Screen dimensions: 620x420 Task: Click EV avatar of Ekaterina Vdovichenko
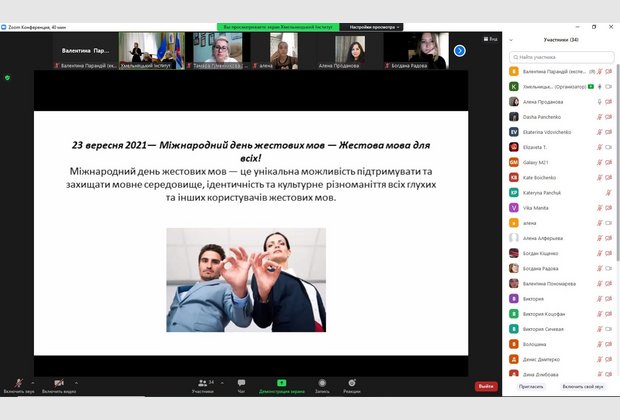click(x=514, y=132)
